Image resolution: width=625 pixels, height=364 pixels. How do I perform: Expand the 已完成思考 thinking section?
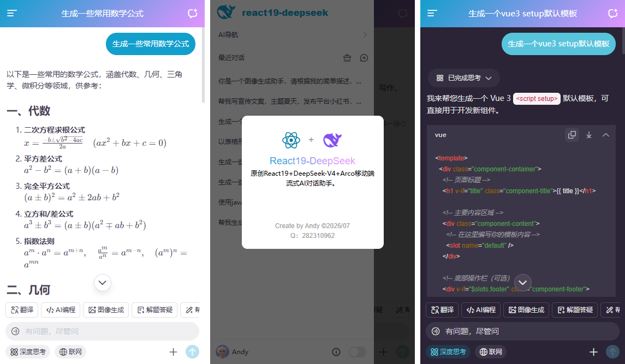(464, 78)
